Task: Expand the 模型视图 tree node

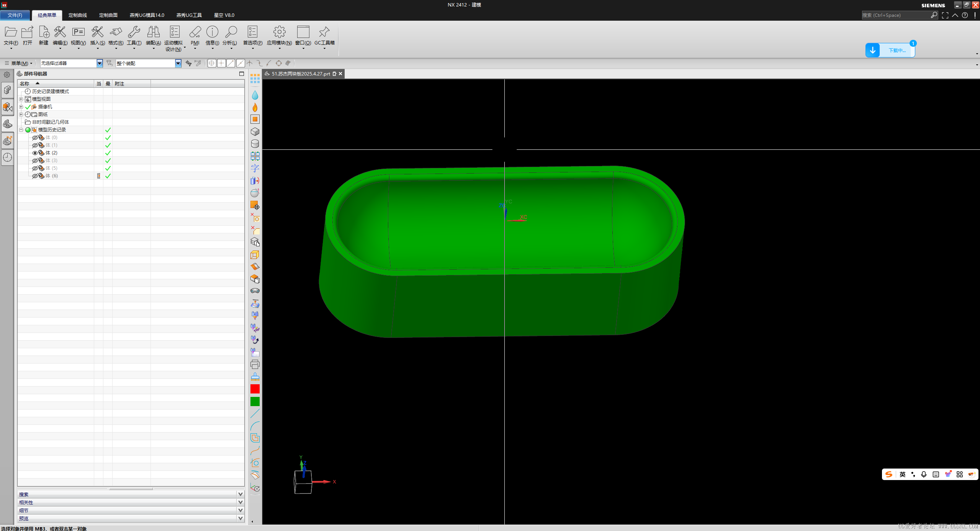Action: (21, 99)
